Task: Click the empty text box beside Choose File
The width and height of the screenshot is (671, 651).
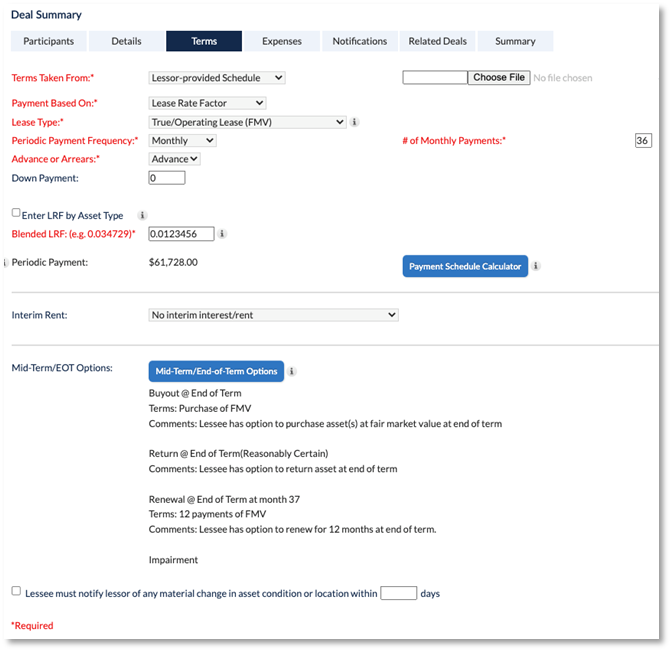Action: tap(435, 77)
